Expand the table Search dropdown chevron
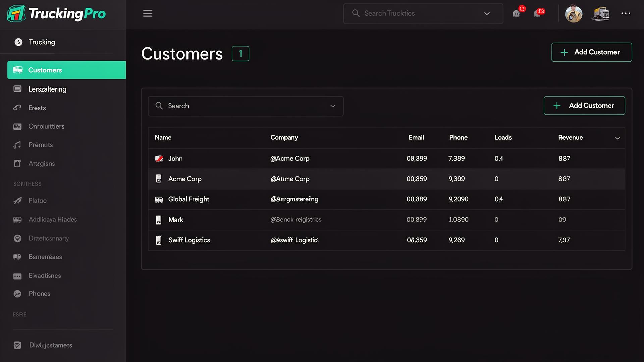The height and width of the screenshot is (362, 644). pos(333,106)
